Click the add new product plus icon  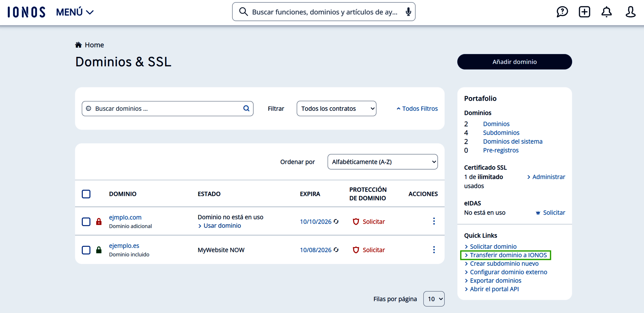click(585, 12)
